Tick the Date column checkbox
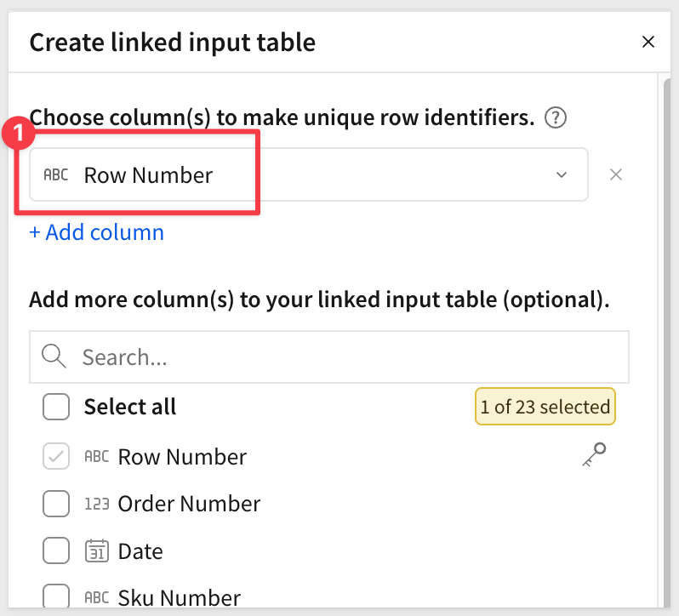Image resolution: width=679 pixels, height=616 pixels. point(56,552)
